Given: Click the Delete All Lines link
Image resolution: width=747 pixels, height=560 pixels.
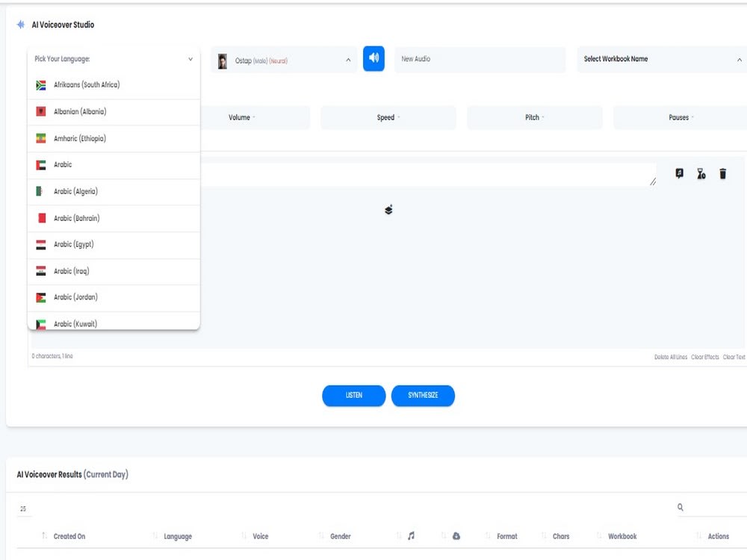Looking at the screenshot, I should coord(670,357).
